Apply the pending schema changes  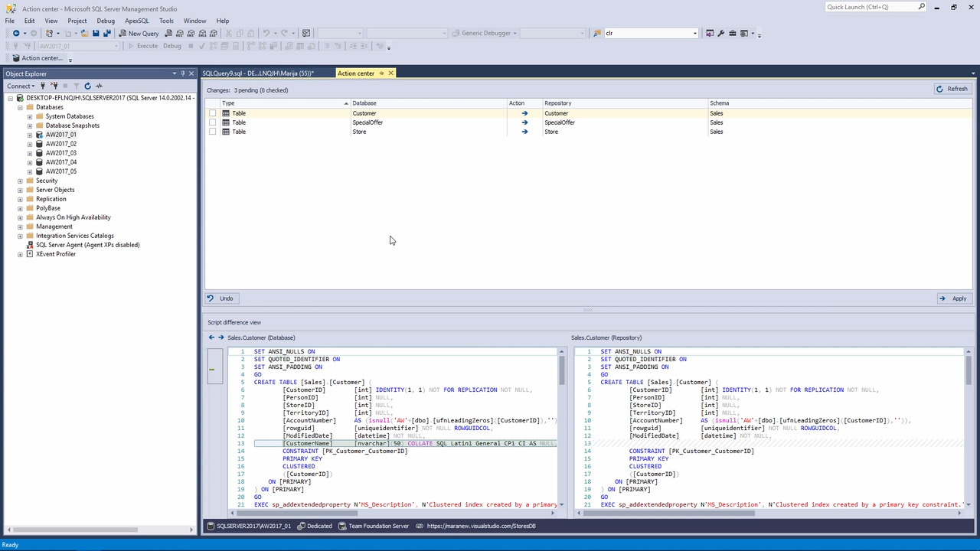tap(955, 298)
